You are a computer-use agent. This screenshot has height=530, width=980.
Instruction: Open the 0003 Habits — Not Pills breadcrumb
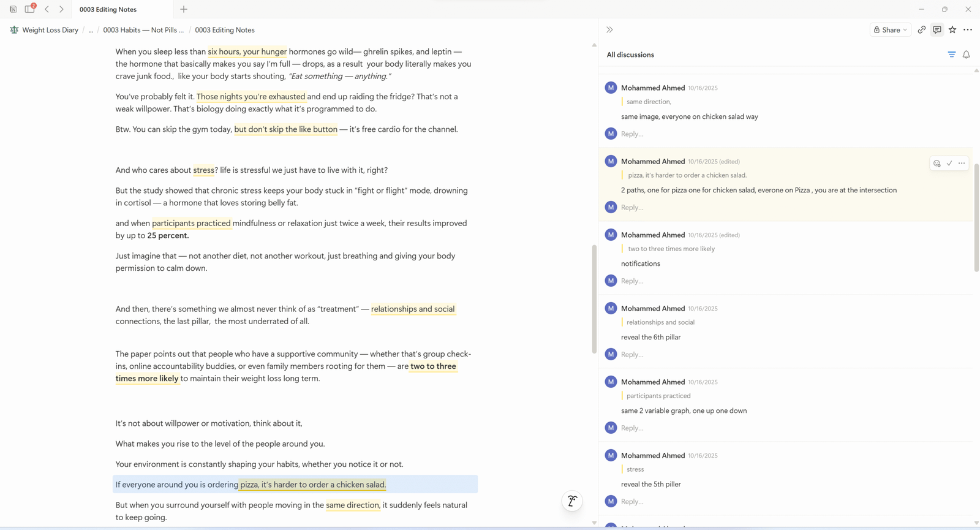(x=143, y=30)
